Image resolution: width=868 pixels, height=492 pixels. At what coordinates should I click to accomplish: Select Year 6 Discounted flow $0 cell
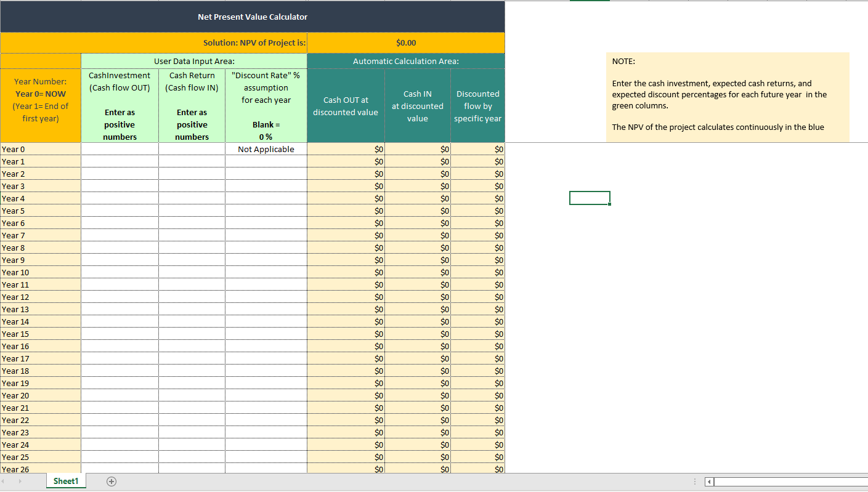pos(478,223)
